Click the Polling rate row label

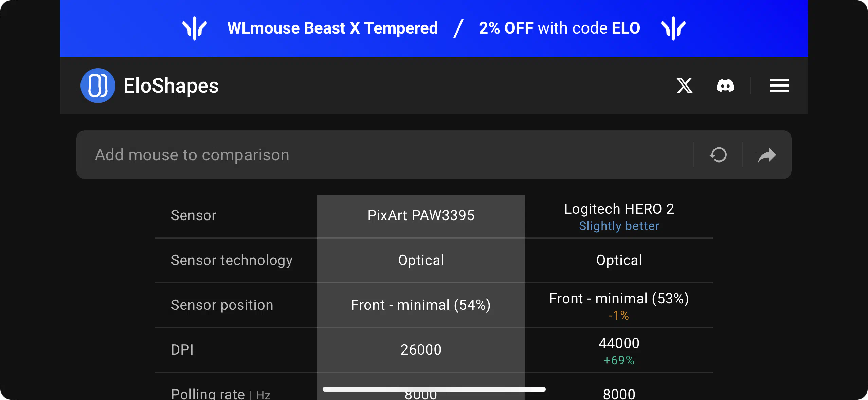[x=221, y=394]
